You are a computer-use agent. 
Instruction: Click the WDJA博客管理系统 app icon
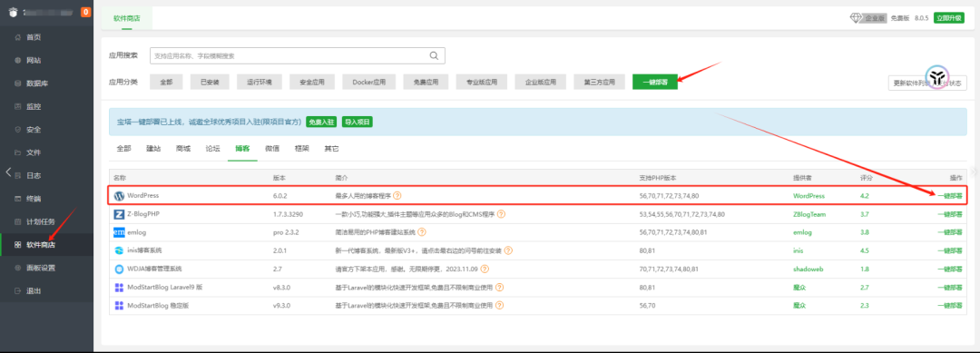point(120,270)
